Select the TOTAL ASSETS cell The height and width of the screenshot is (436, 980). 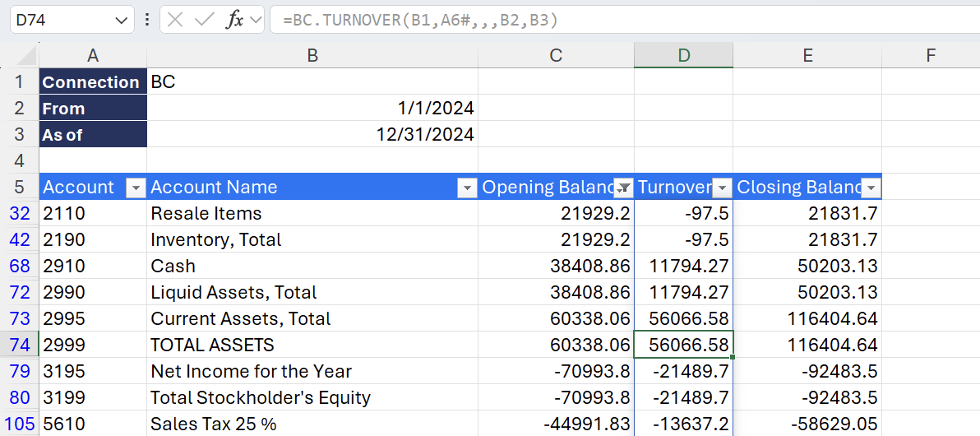[312, 345]
